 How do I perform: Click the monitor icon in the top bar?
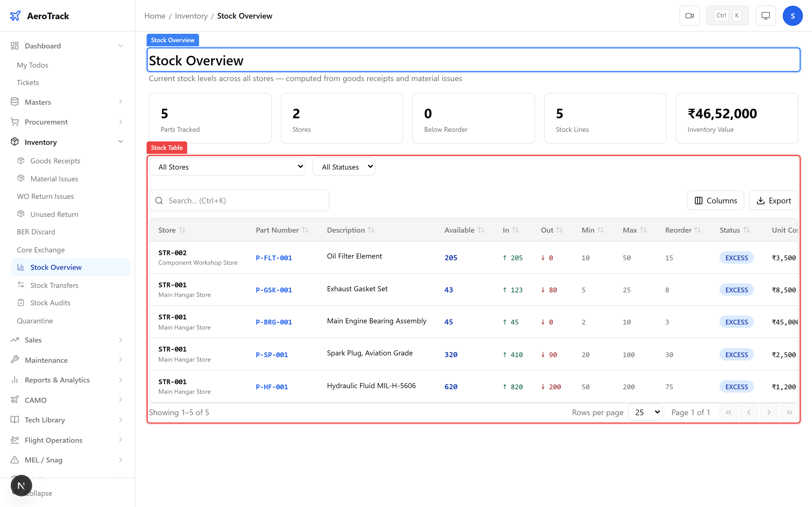[x=765, y=15]
